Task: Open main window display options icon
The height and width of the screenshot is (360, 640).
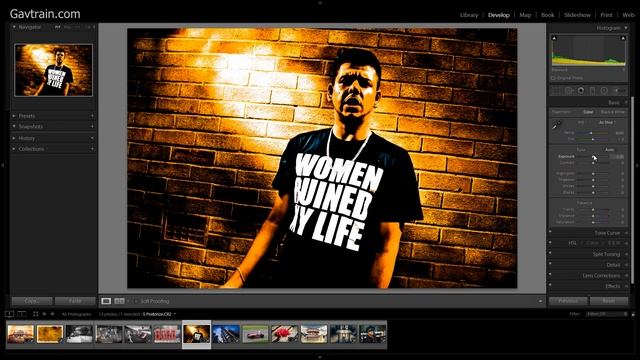Action: tap(9, 314)
